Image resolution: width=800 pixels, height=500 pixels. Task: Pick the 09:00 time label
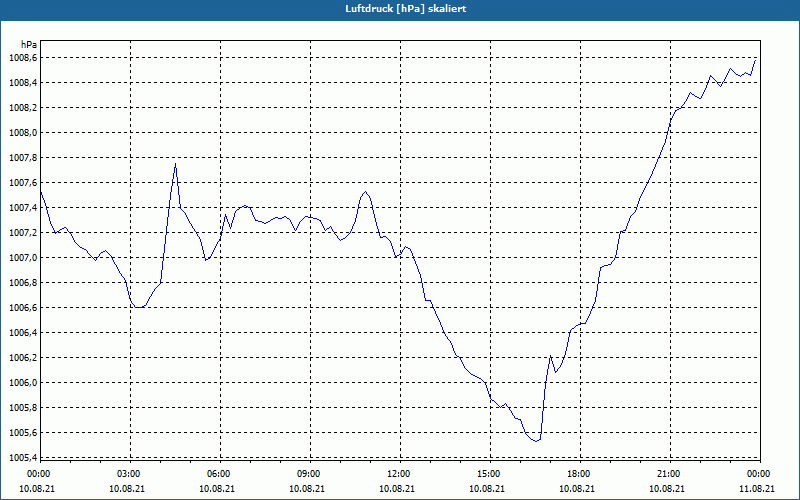(308, 474)
